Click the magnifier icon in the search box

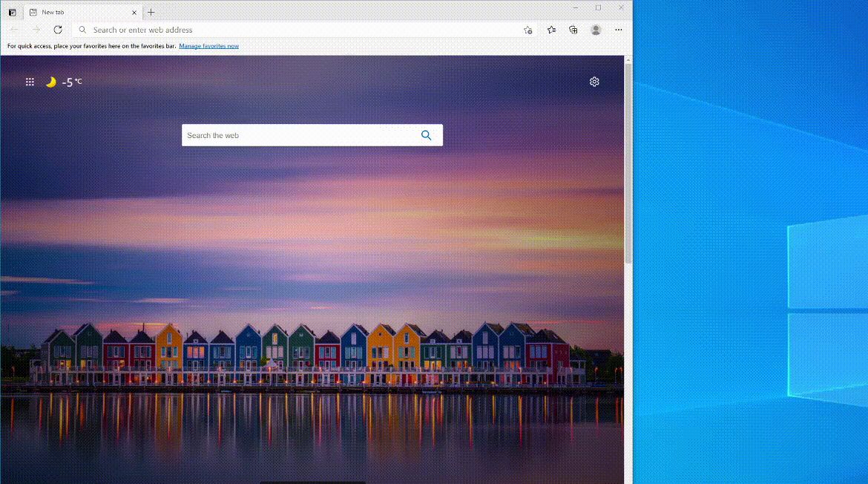point(427,135)
